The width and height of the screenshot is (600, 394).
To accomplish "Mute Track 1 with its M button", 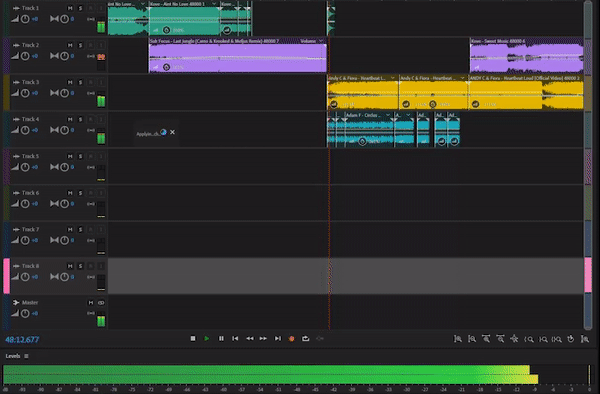I will pos(70,8).
